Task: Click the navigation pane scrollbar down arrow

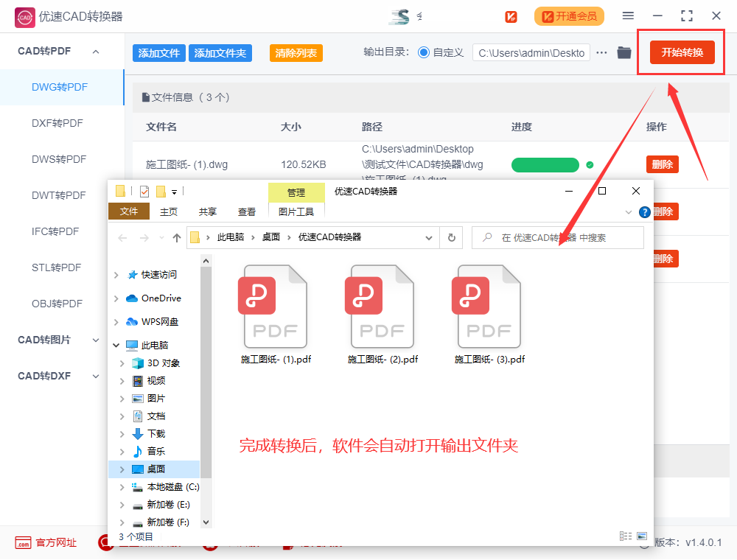Action: [x=206, y=522]
